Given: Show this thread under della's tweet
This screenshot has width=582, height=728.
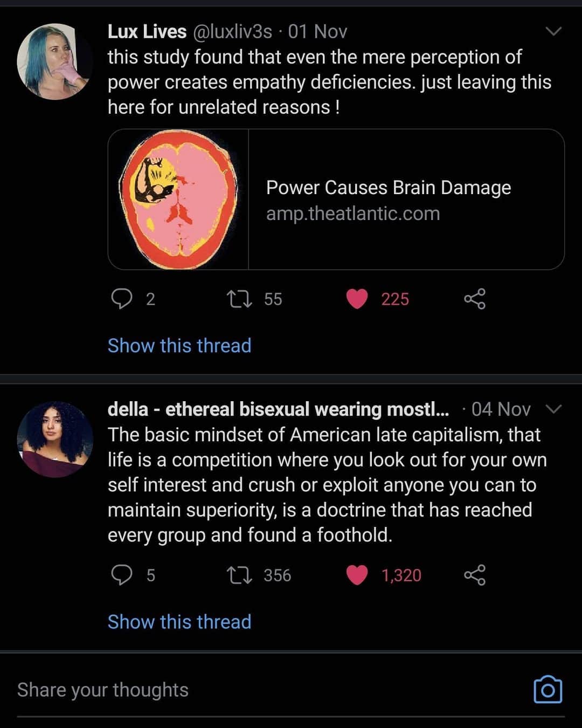Looking at the screenshot, I should coord(179,621).
